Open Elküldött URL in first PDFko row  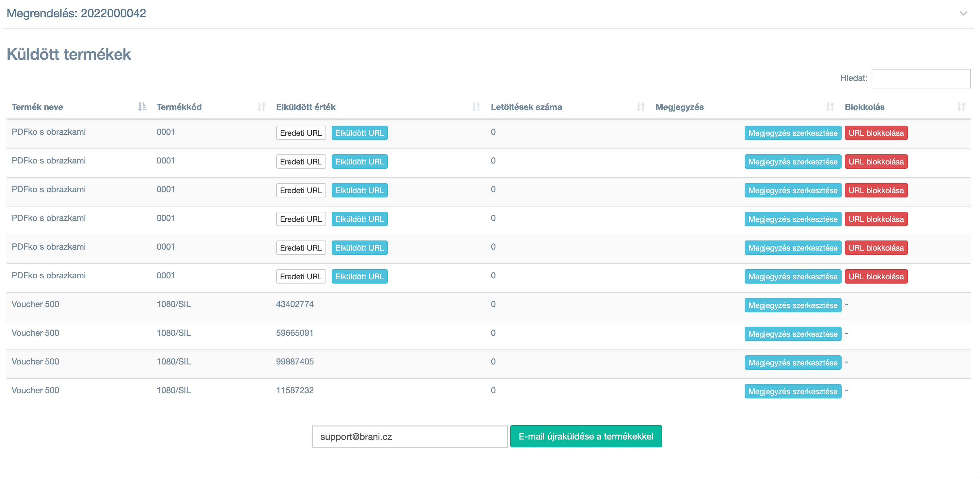point(359,133)
